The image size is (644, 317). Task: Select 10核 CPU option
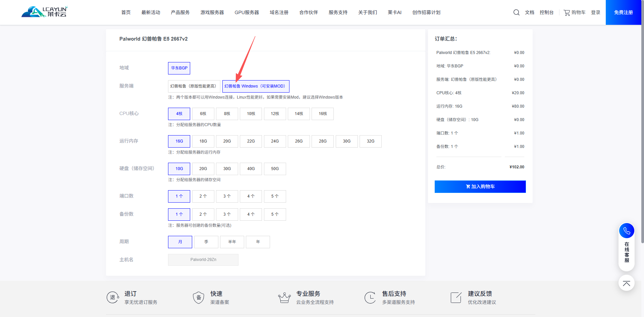(251, 114)
